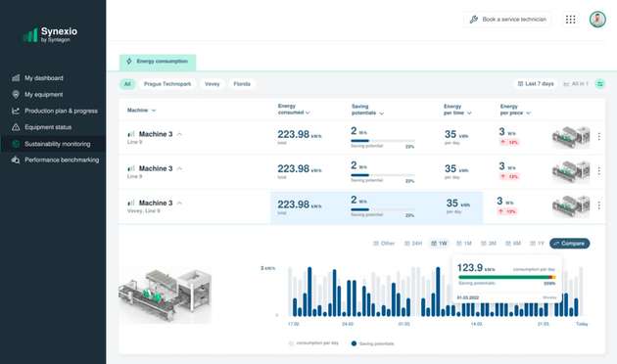617x364 pixels.
Task: Click the machine thumbnail in the second row
Action: pos(571,171)
